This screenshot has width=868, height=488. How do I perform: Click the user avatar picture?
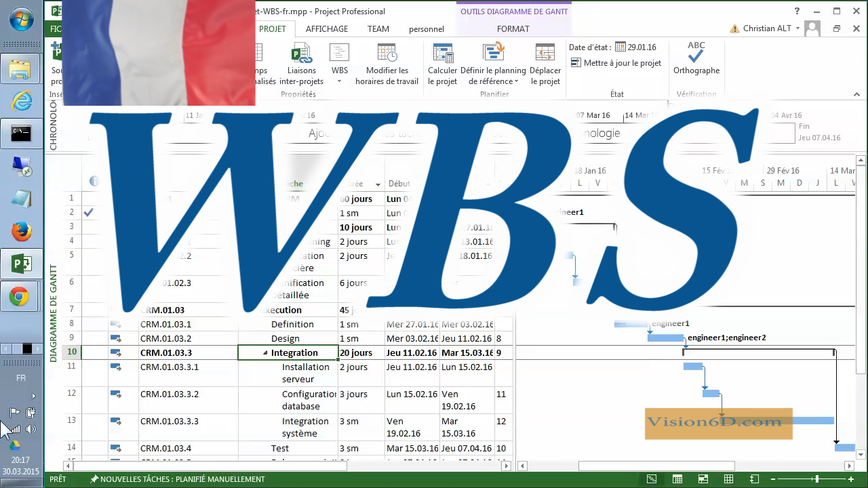pos(812,28)
